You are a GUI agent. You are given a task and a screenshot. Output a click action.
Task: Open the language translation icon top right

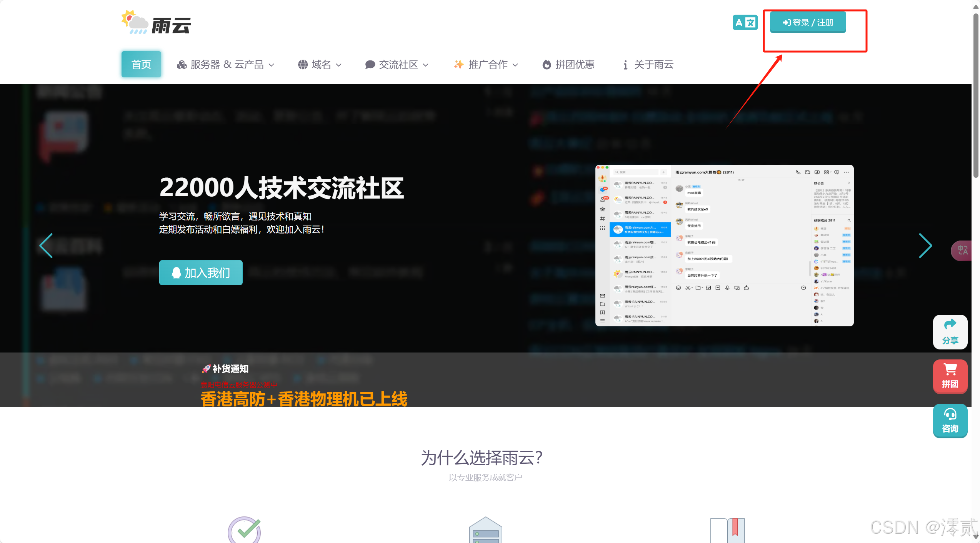pyautogui.click(x=745, y=23)
